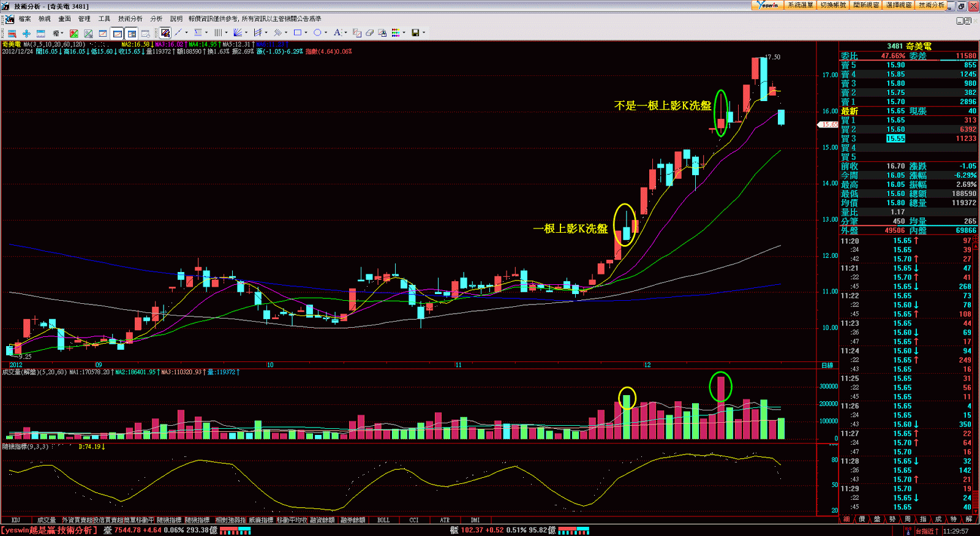Click the 切換帳號 button
This screenshot has width=980, height=536.
[x=833, y=5]
